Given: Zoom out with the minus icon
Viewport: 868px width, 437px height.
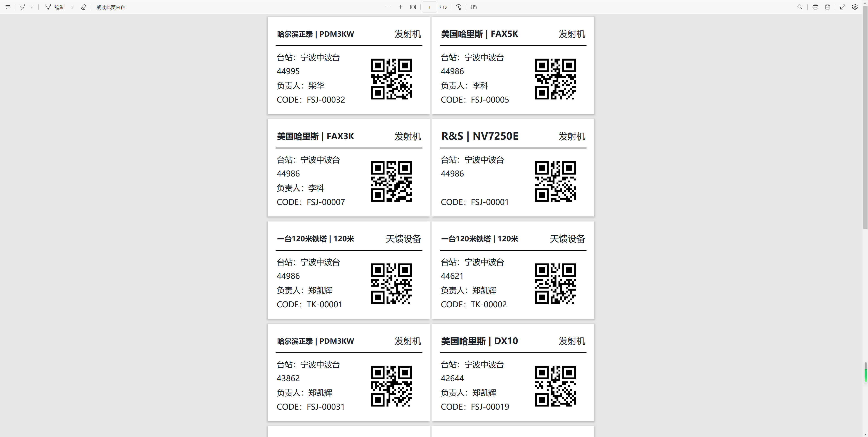Looking at the screenshot, I should pyautogui.click(x=388, y=7).
